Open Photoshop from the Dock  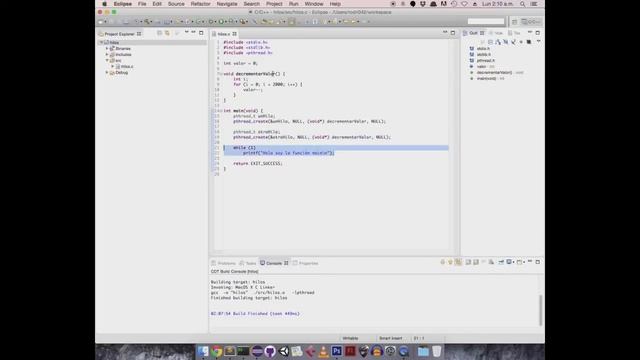click(336, 351)
